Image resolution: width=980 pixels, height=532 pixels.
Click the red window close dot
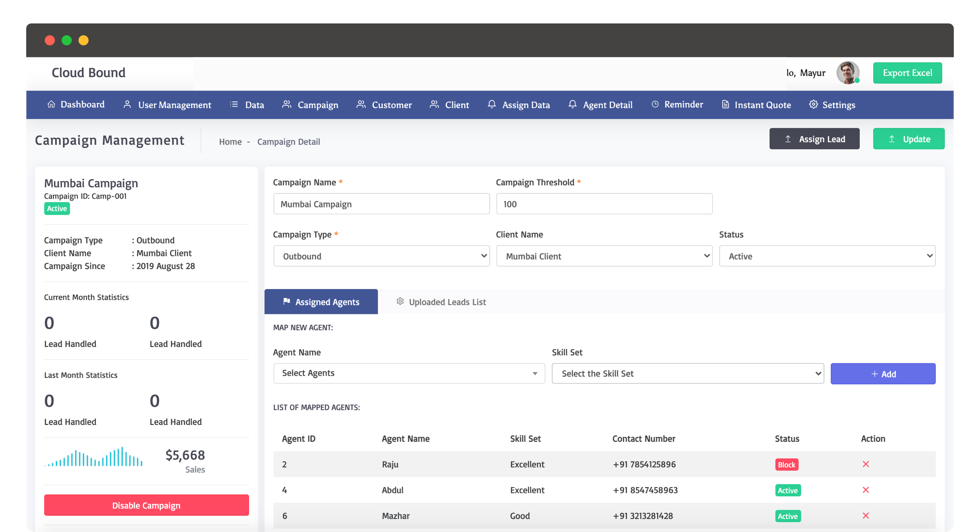click(50, 40)
